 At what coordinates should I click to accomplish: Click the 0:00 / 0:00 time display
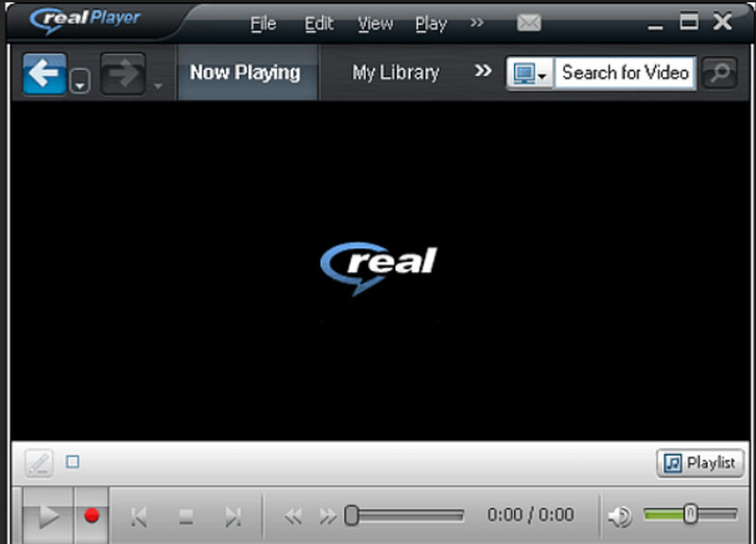(530, 515)
